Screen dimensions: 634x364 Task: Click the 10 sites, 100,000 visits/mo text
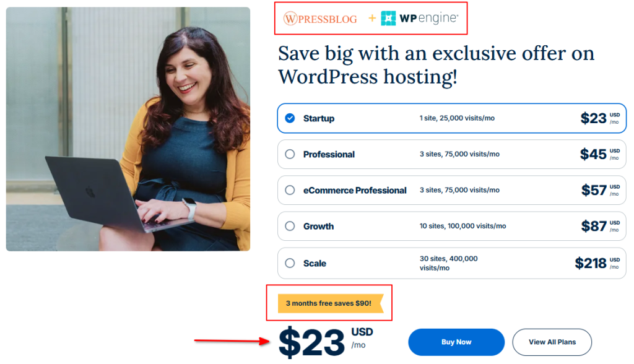[462, 226]
